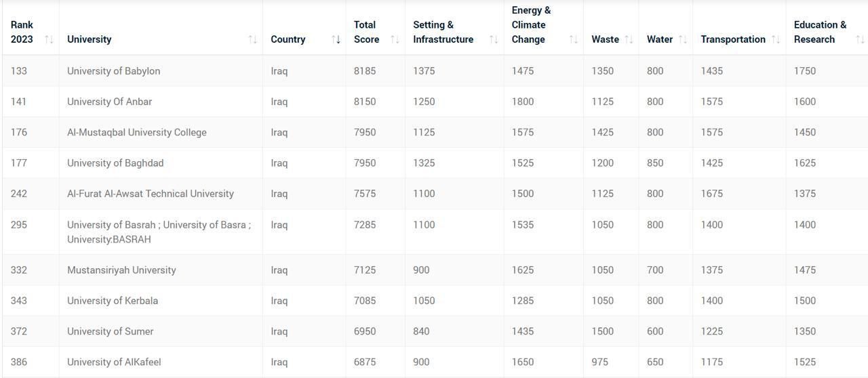Viewport: 868px width, 378px height.
Task: Open University of Kerbala entry
Action: (113, 301)
